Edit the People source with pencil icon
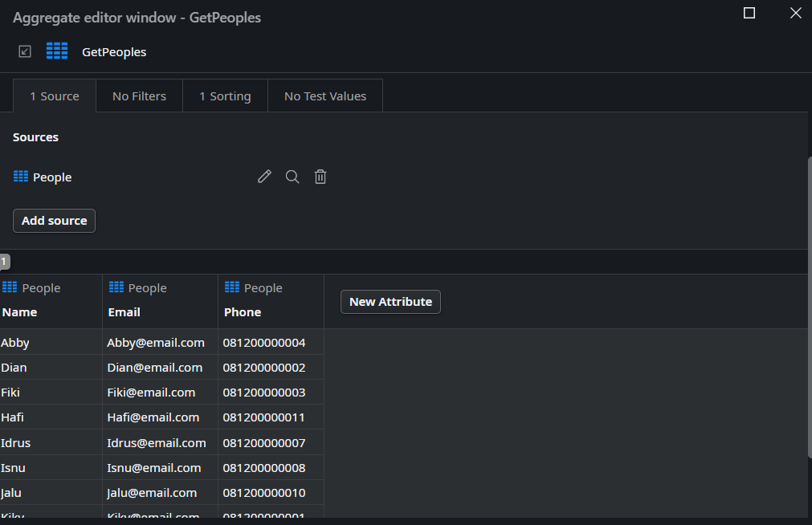Viewport: 812px width, 525px height. click(264, 177)
